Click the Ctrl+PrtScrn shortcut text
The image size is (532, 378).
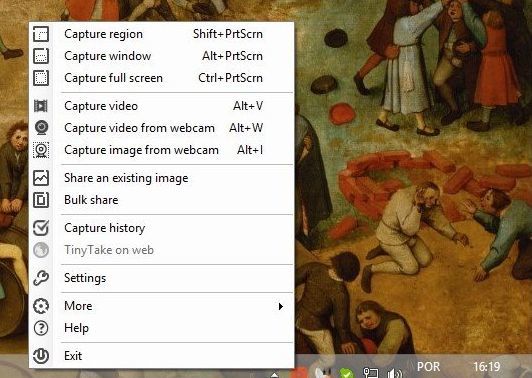pyautogui.click(x=230, y=78)
